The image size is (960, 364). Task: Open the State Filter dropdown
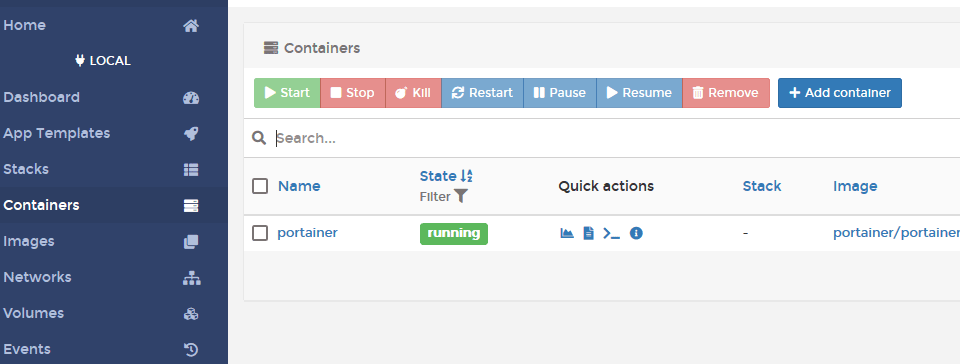coord(444,196)
